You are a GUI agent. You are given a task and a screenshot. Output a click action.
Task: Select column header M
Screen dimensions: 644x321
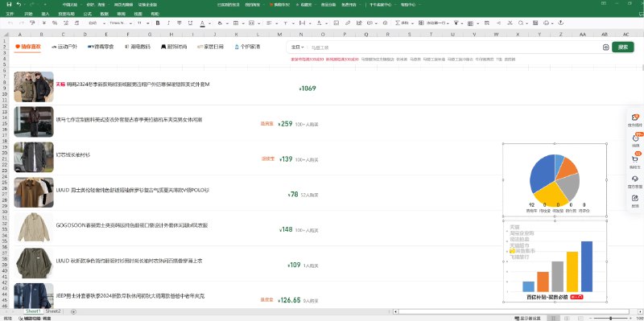(279, 35)
